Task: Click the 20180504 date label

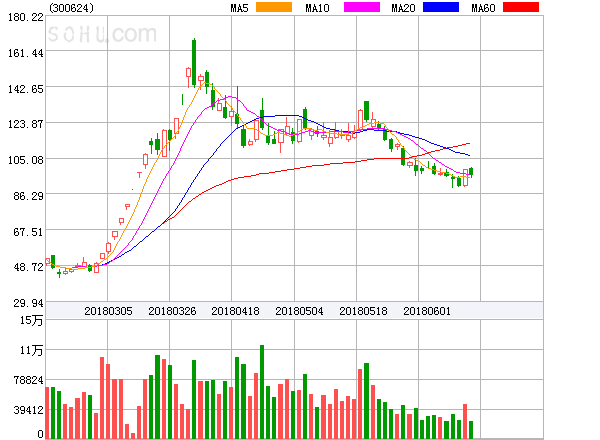Action: [299, 311]
